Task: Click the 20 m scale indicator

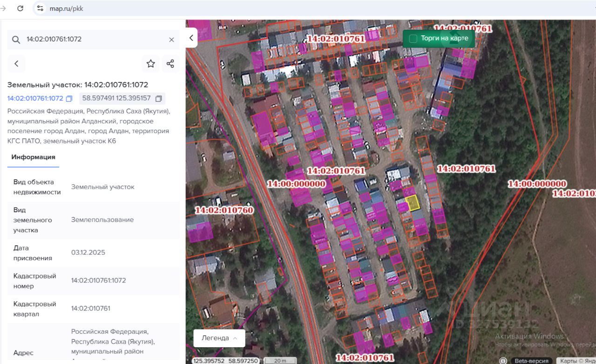Action: pyautogui.click(x=280, y=361)
